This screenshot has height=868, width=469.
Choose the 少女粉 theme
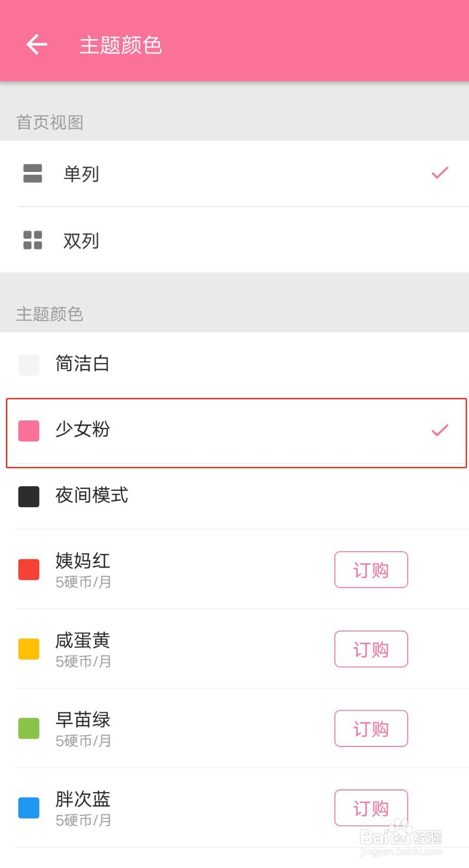pos(83,429)
